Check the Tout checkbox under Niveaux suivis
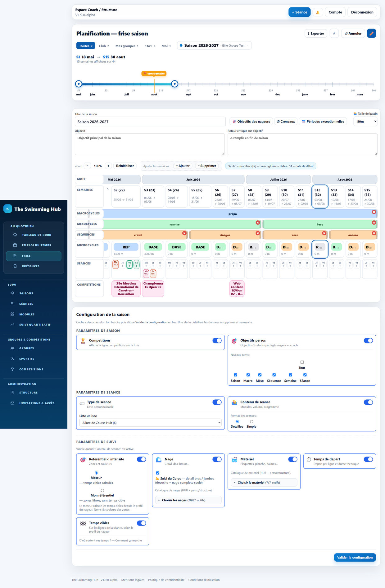 click(302, 362)
